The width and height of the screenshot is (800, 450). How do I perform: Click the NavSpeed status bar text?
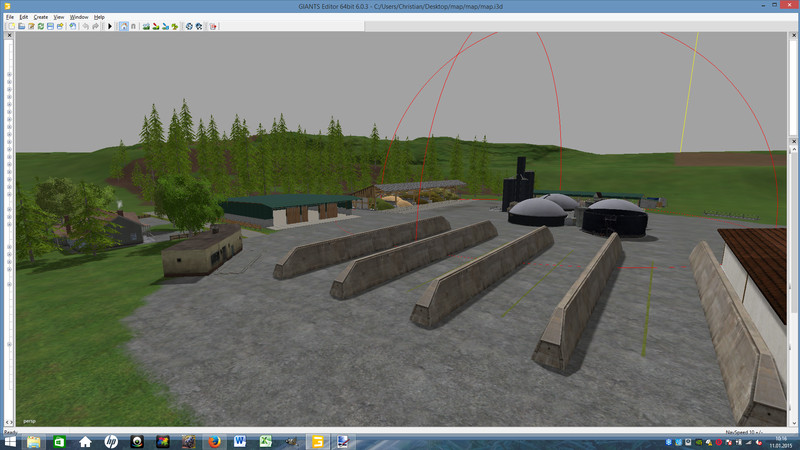(743, 432)
